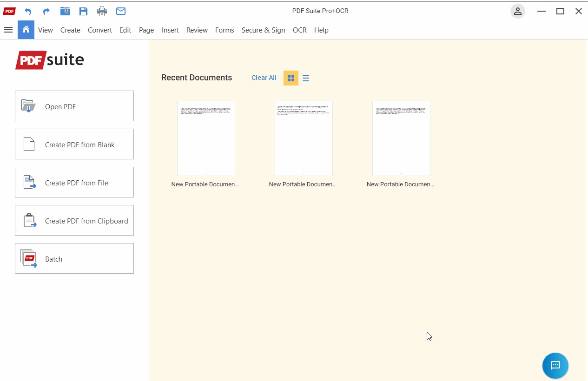This screenshot has width=588, height=381.
Task: Start a Batch process
Action: pyautogui.click(x=74, y=258)
